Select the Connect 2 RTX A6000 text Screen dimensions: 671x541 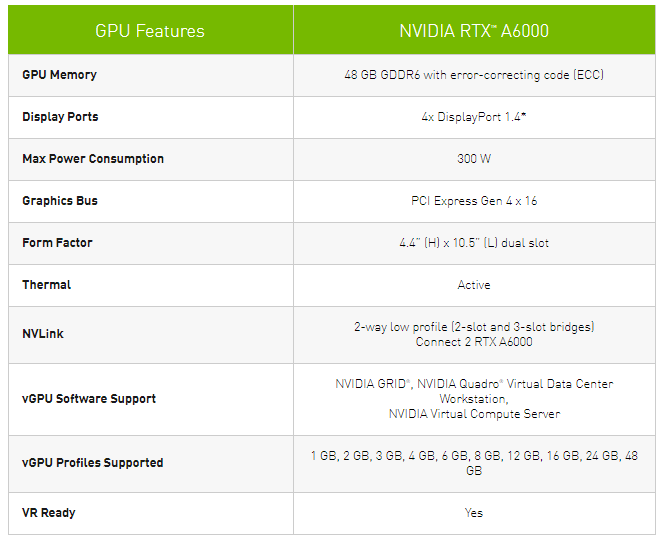(474, 342)
